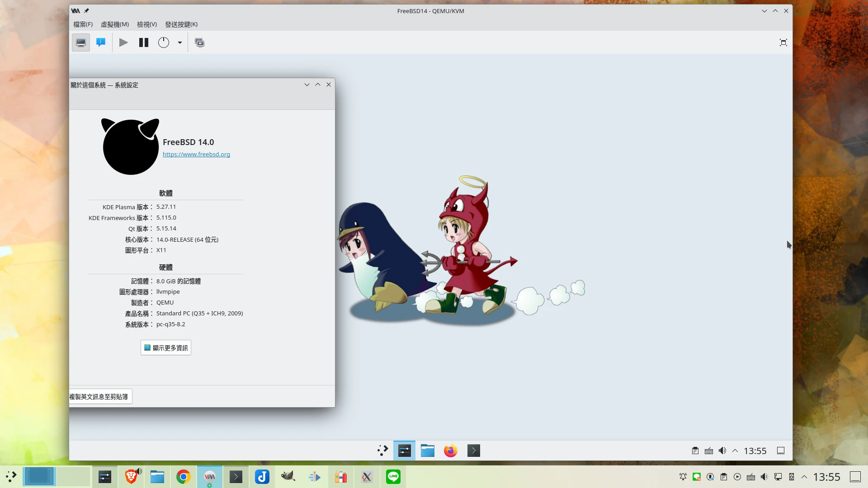Expand host system tray hidden icons
This screenshot has width=868, height=488.
pos(804,477)
